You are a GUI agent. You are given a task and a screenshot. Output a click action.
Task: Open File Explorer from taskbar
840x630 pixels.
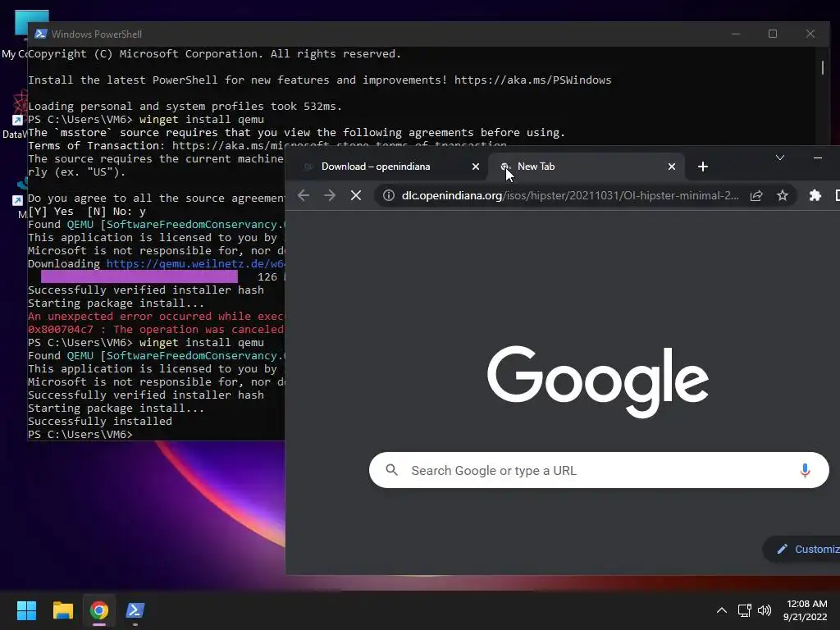coord(62,610)
